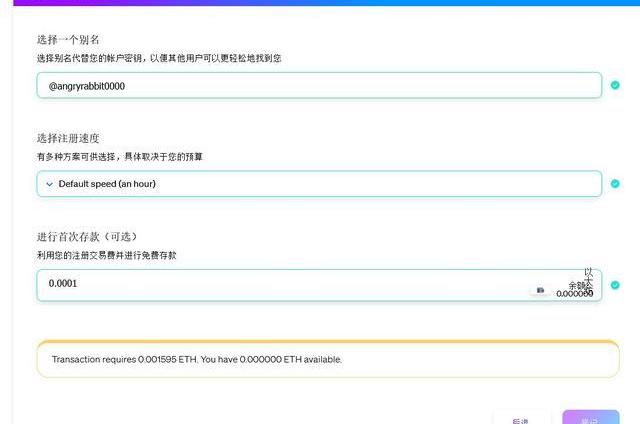The image size is (640, 424).
Task: Click the green checkmark beside the speed dropdown
Action: (615, 184)
